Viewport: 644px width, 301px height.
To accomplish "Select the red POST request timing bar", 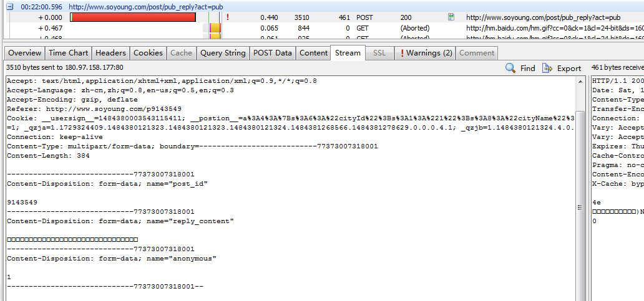I will [x=133, y=17].
